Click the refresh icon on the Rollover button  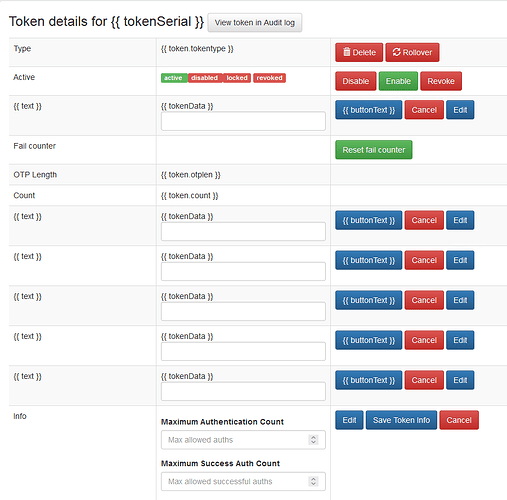click(x=396, y=52)
